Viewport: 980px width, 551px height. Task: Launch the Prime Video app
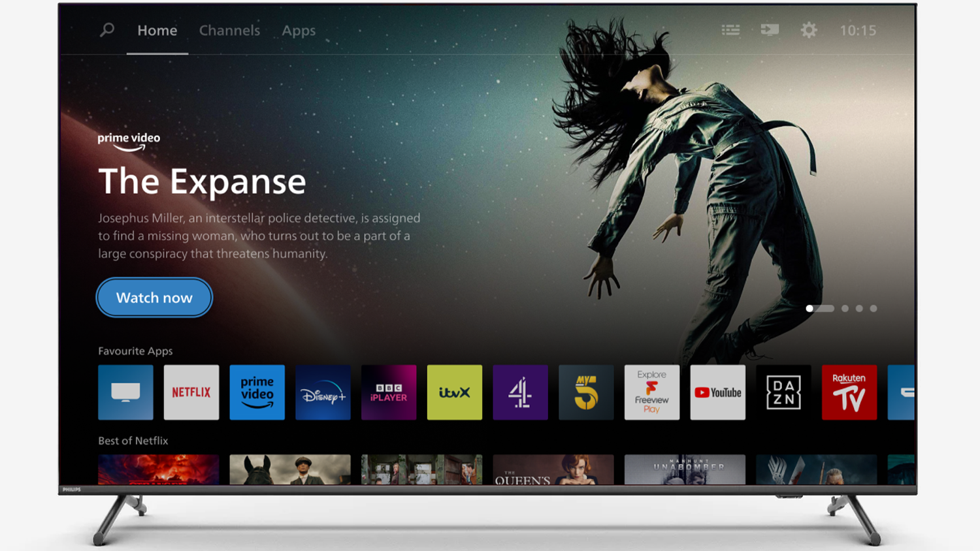257,392
